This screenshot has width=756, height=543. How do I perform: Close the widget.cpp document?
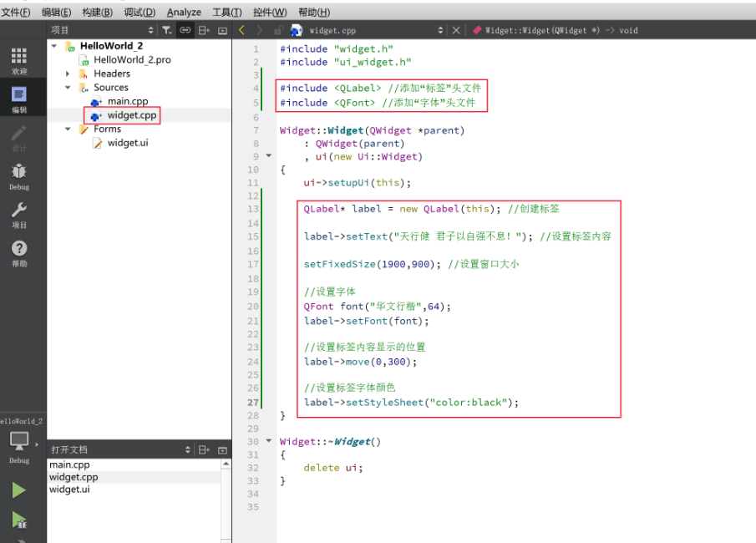456,30
